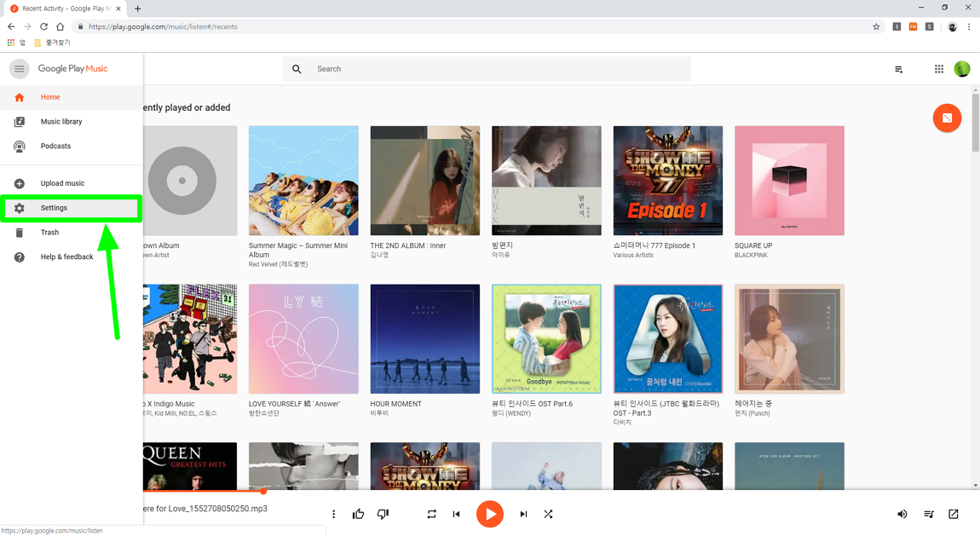Image resolution: width=980 pixels, height=536 pixels.
Task: Collapse the sidebar with hamburger menu icon
Action: pyautogui.click(x=20, y=69)
